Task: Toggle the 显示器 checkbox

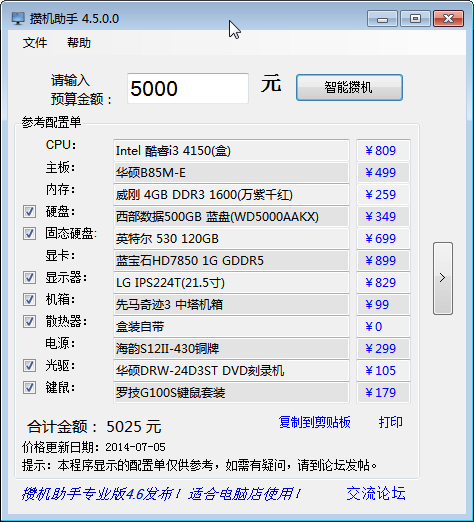Action: 29,277
